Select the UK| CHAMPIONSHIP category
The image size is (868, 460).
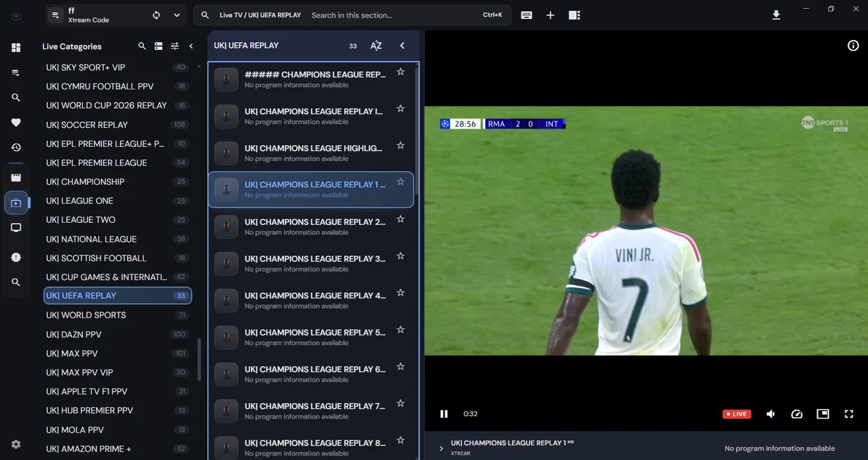(x=117, y=182)
